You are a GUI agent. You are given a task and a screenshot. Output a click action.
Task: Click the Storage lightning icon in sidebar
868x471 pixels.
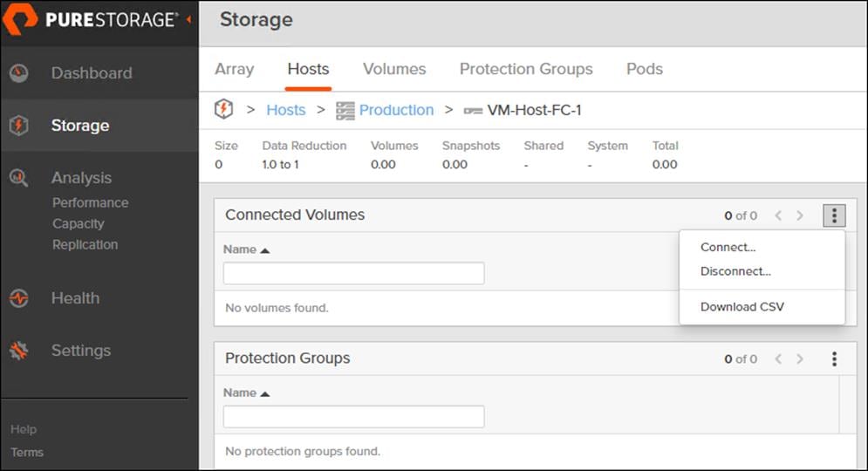[19, 126]
